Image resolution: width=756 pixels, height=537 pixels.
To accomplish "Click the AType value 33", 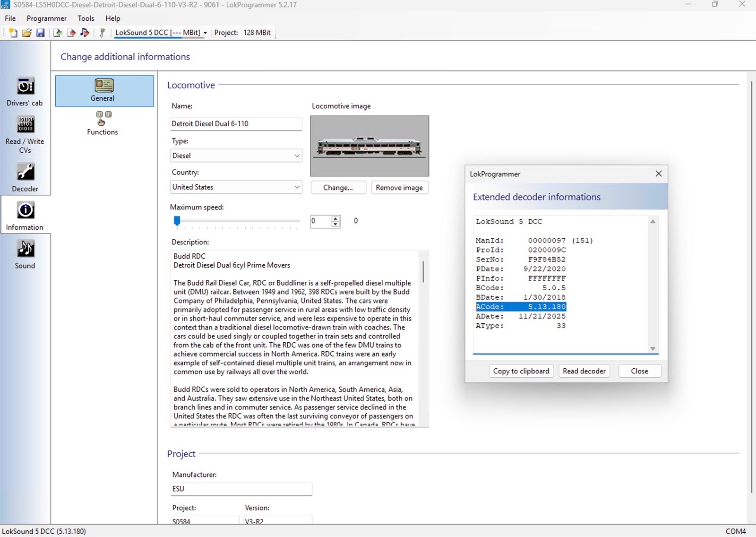I will pos(561,326).
